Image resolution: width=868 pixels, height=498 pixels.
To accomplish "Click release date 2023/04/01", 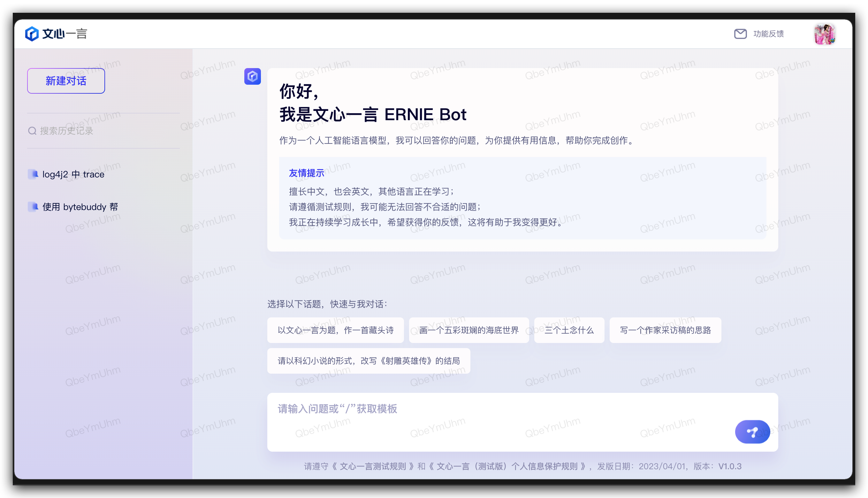I will click(x=662, y=466).
